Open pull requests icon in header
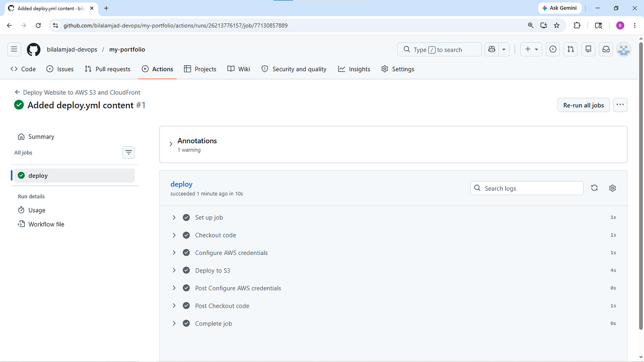This screenshot has height=362, width=644. [570, 49]
